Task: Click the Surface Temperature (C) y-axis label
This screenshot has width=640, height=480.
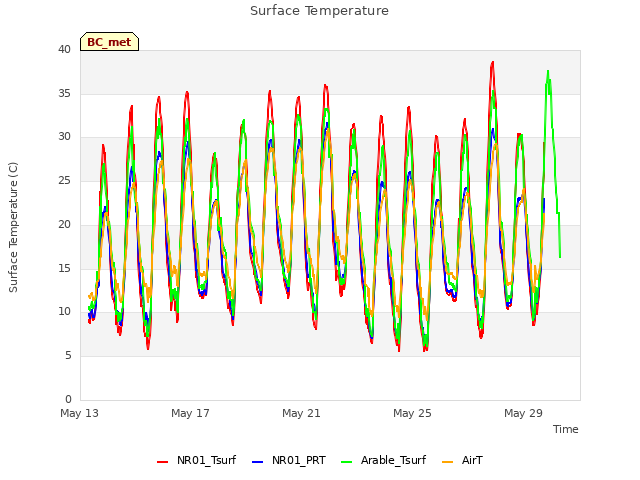Action: tap(13, 227)
